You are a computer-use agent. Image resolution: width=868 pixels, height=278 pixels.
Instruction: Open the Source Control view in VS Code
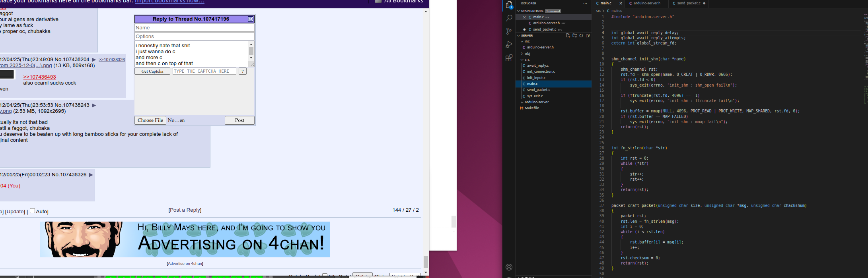509,31
